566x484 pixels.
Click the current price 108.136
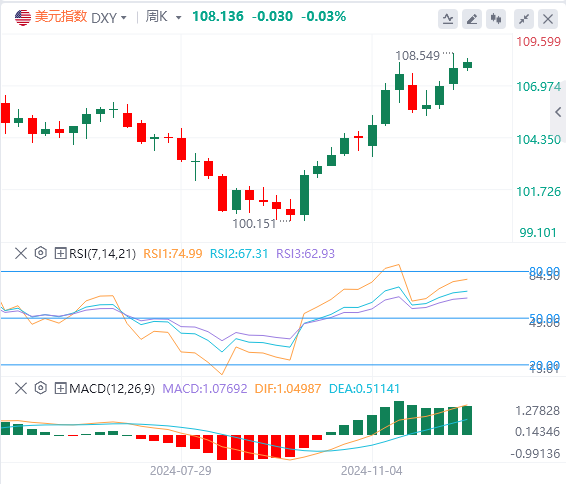click(x=218, y=17)
